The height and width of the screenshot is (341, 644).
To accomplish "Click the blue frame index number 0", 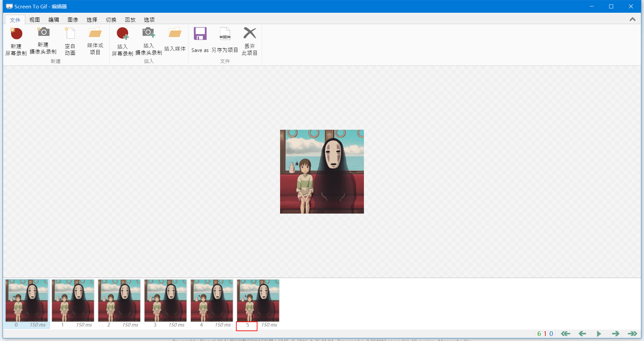I will click(551, 334).
